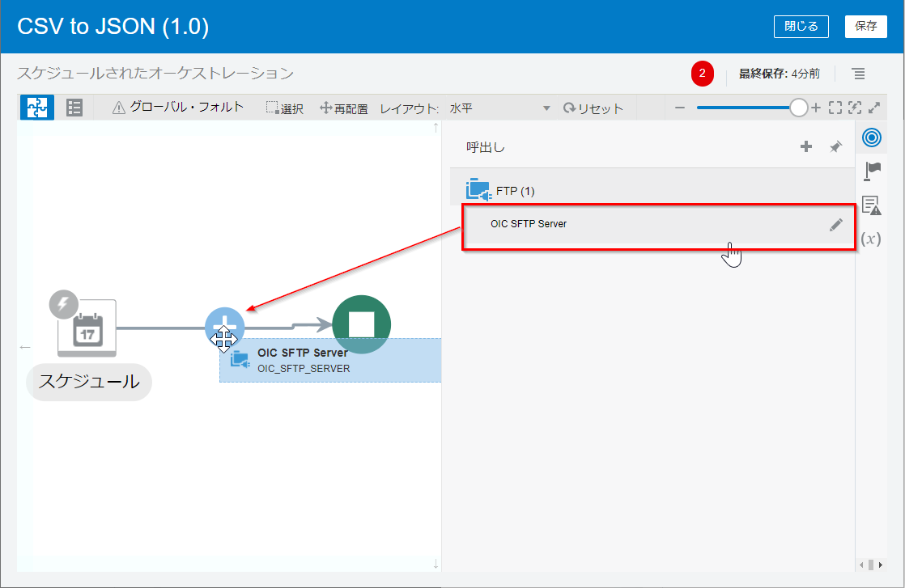The width and height of the screenshot is (905, 588).
Task: Switch to pseudo-code list view icon
Action: [x=74, y=108]
